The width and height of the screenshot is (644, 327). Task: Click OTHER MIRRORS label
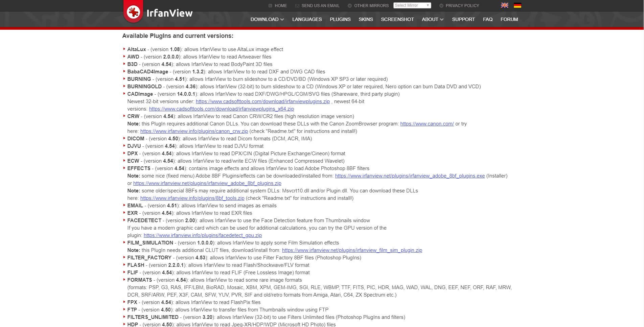click(x=371, y=6)
